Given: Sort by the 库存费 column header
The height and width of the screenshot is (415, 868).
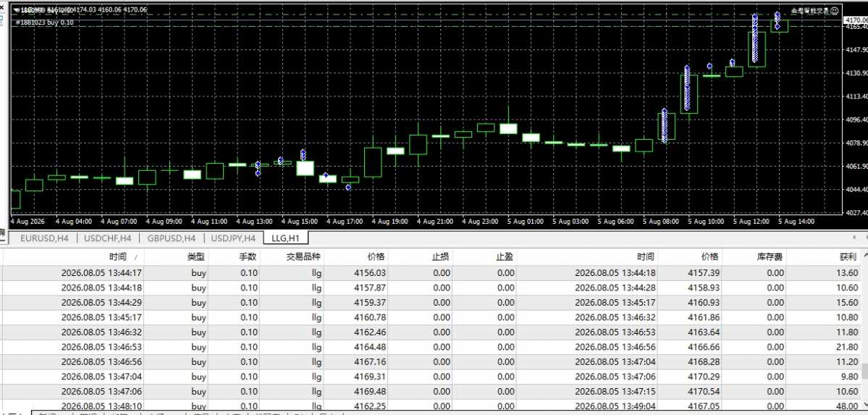Looking at the screenshot, I should [770, 257].
